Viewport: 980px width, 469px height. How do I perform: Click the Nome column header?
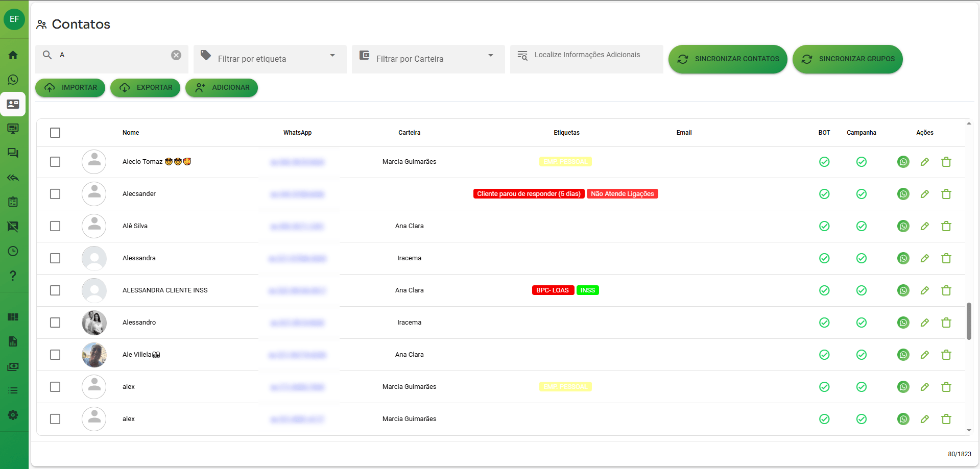[x=131, y=133]
